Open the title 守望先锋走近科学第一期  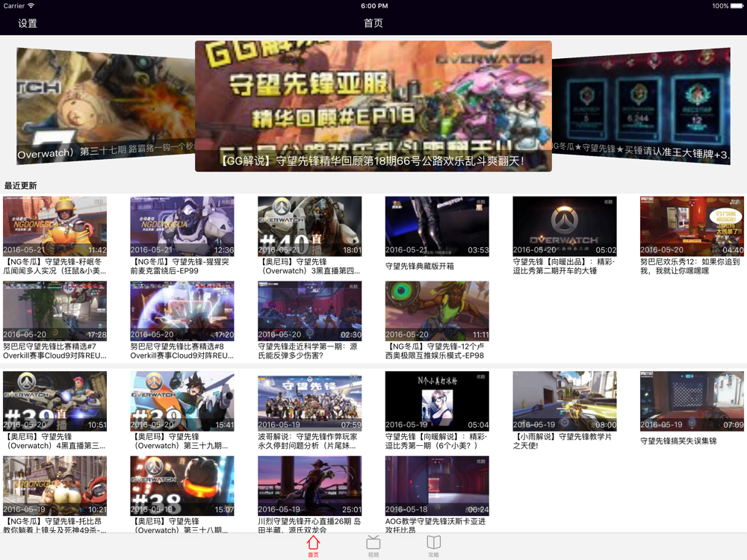[x=308, y=351]
